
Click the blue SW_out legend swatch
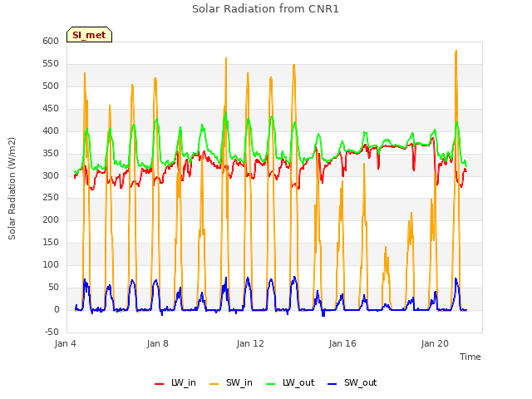click(332, 384)
